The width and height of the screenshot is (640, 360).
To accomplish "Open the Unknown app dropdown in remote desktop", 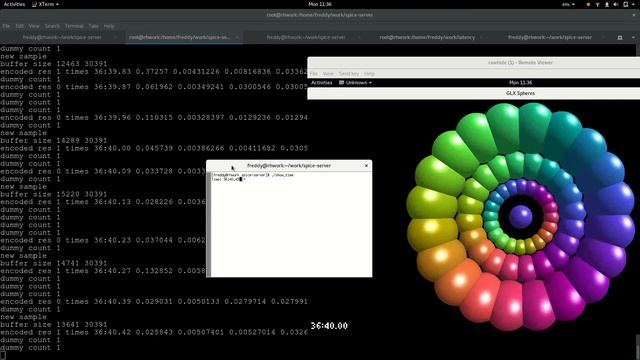I will pyautogui.click(x=355, y=83).
